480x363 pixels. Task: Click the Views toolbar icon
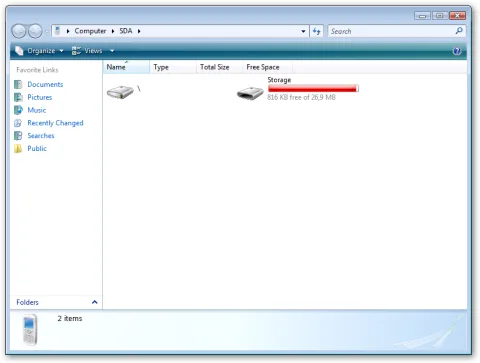(76, 51)
